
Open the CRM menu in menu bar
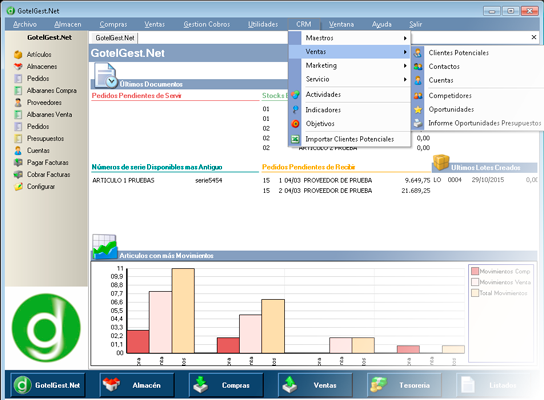[304, 24]
